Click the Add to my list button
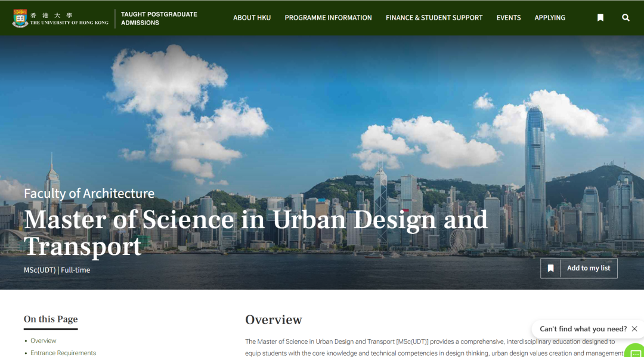The height and width of the screenshot is (357, 644). click(578, 268)
